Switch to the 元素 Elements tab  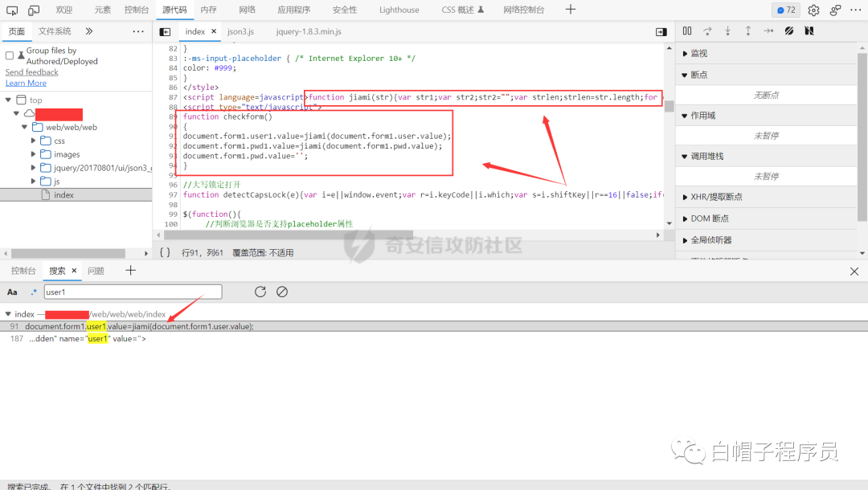(102, 10)
